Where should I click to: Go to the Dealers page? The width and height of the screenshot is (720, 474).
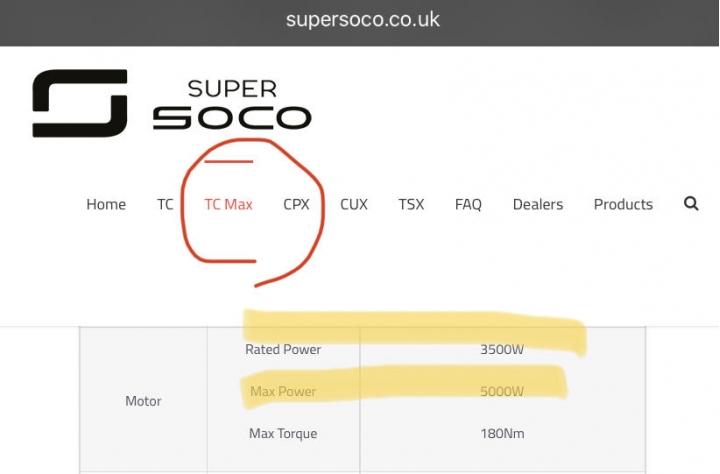(538, 204)
